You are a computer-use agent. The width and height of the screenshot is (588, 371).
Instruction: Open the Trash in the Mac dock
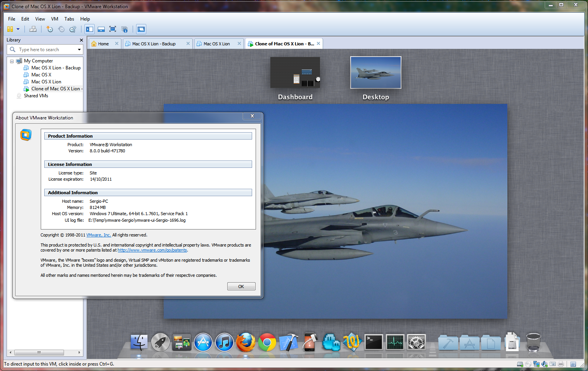pyautogui.click(x=534, y=342)
